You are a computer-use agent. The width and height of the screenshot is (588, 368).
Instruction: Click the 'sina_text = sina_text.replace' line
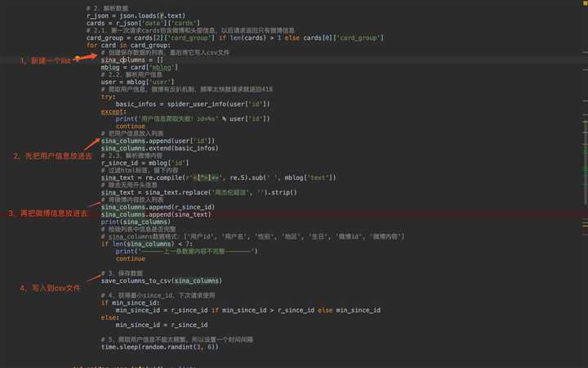click(198, 192)
